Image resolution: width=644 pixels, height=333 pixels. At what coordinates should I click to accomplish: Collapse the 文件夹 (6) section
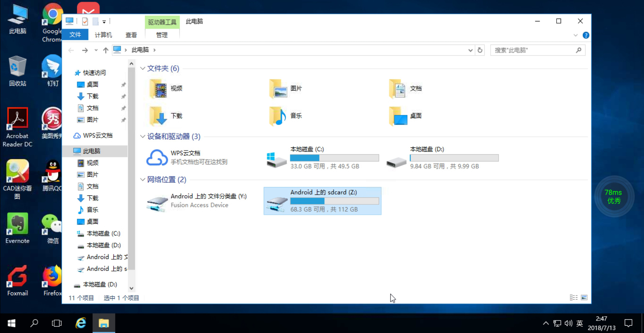tap(143, 68)
